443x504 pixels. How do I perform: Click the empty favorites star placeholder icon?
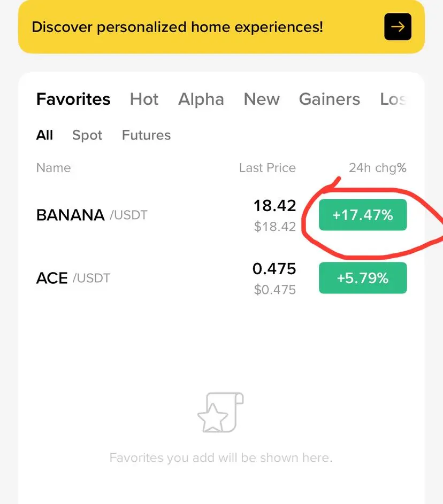pyautogui.click(x=220, y=413)
